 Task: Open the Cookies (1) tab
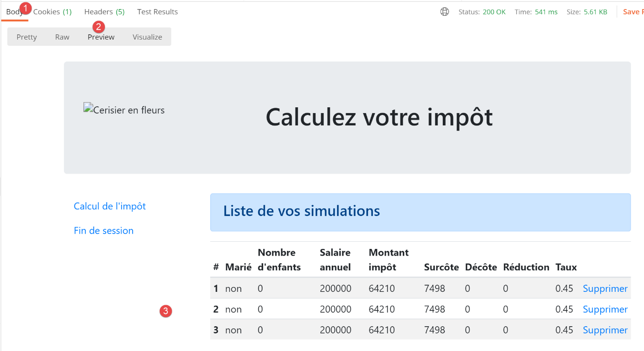[52, 12]
